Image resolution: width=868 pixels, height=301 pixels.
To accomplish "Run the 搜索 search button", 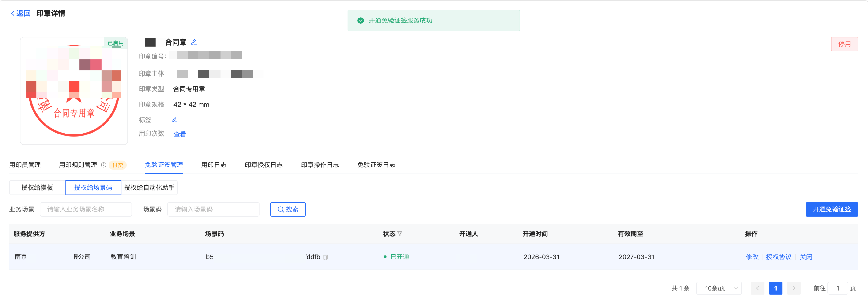I will tap(288, 209).
